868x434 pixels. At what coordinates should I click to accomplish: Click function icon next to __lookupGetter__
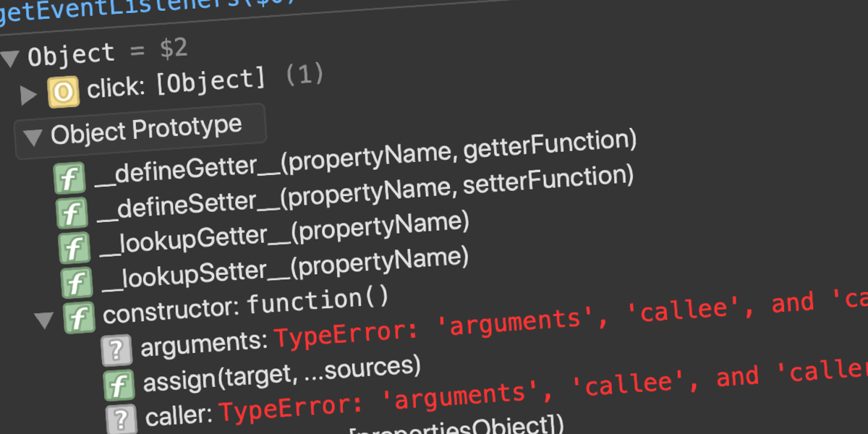click(x=75, y=248)
